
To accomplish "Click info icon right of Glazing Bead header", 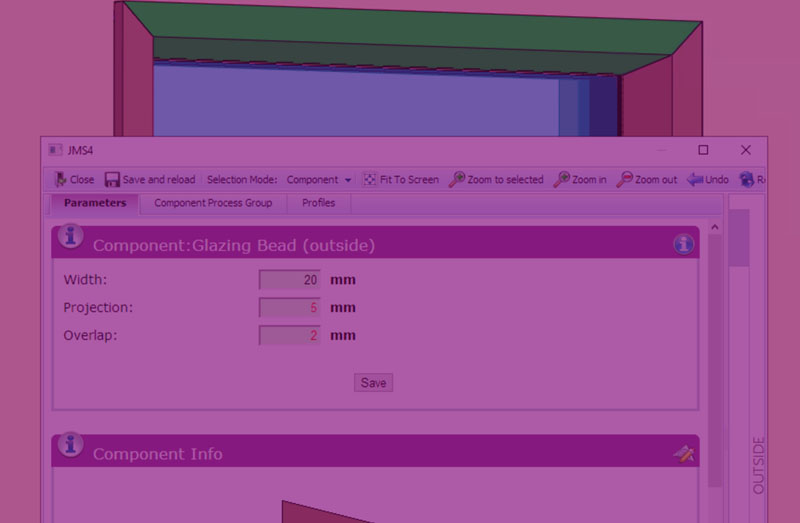I will pyautogui.click(x=683, y=243).
